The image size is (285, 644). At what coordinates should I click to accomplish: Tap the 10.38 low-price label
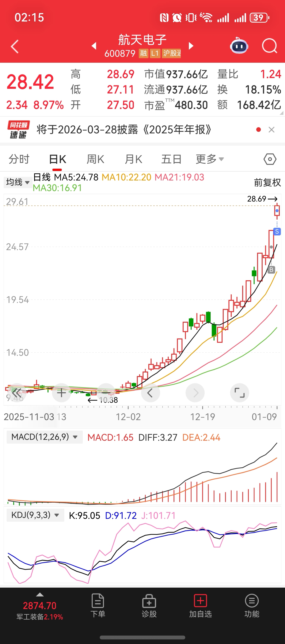coord(108,400)
